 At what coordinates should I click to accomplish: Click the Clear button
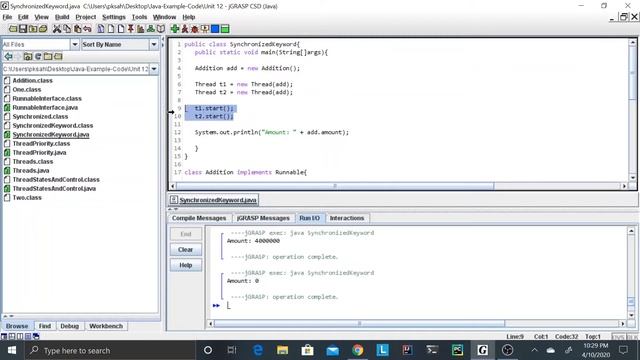186,249
